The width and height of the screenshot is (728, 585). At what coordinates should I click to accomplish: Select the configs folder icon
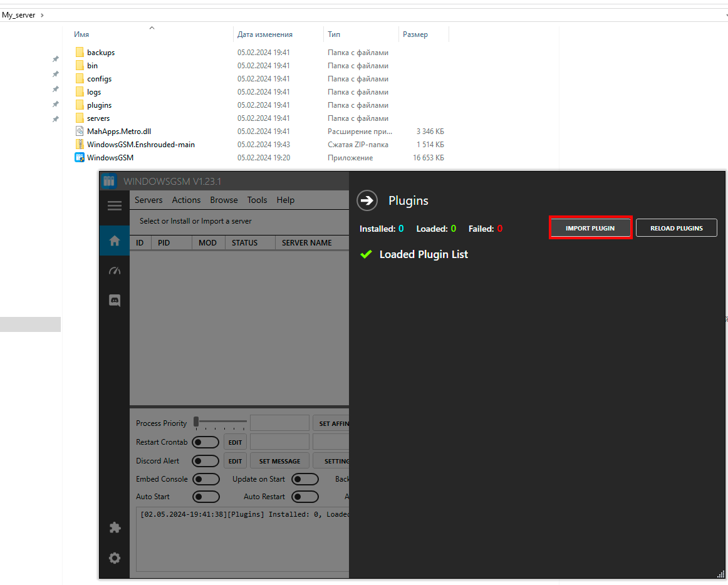[80, 78]
